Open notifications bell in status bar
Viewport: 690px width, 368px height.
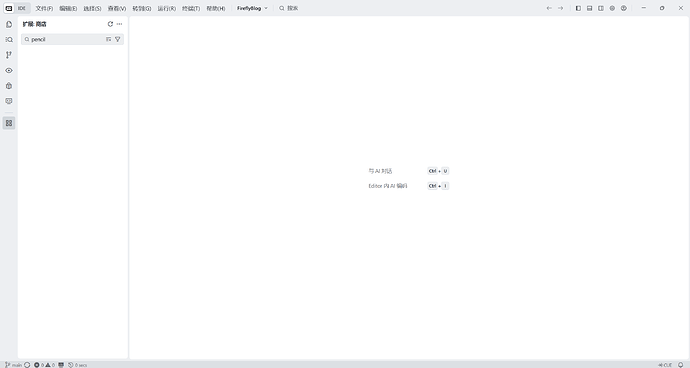pos(681,365)
